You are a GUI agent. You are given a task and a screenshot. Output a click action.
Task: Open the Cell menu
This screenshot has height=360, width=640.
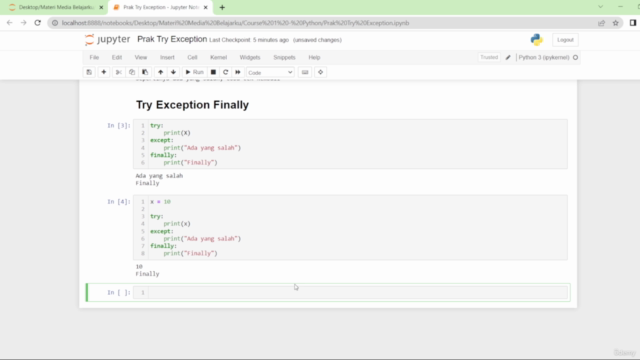pyautogui.click(x=192, y=58)
